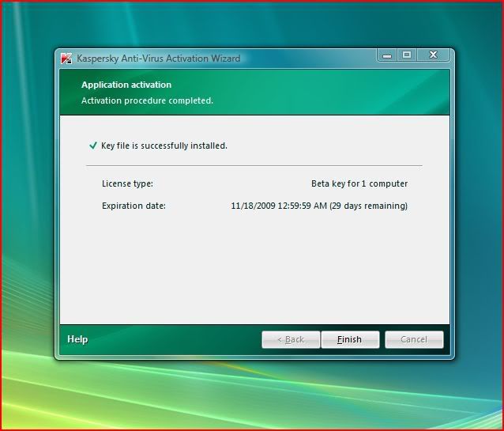Click the Finish button

tap(351, 339)
